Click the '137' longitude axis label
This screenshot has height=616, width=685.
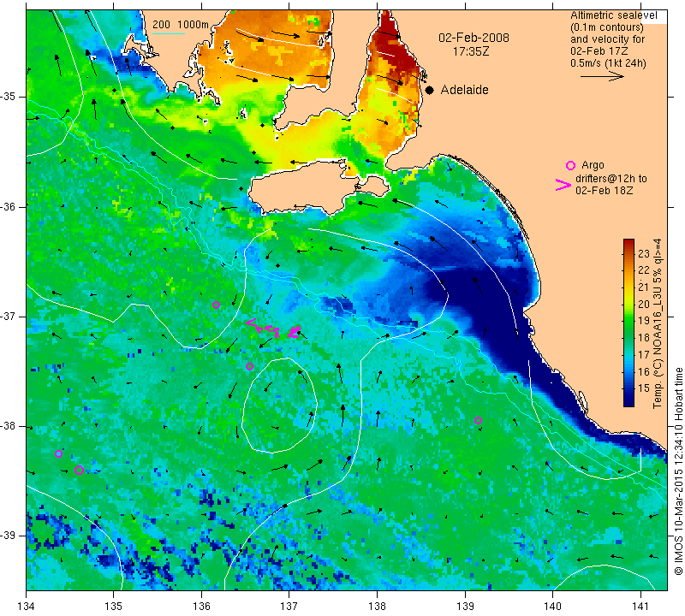289,607
